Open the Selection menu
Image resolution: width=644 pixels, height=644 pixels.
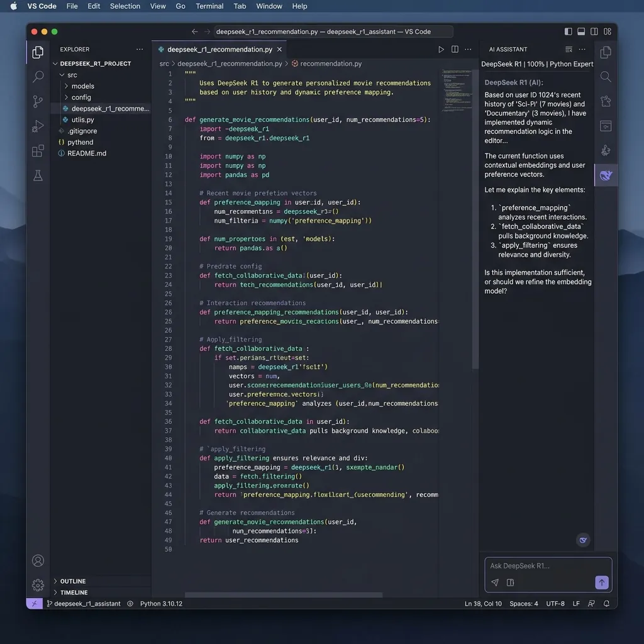click(125, 6)
